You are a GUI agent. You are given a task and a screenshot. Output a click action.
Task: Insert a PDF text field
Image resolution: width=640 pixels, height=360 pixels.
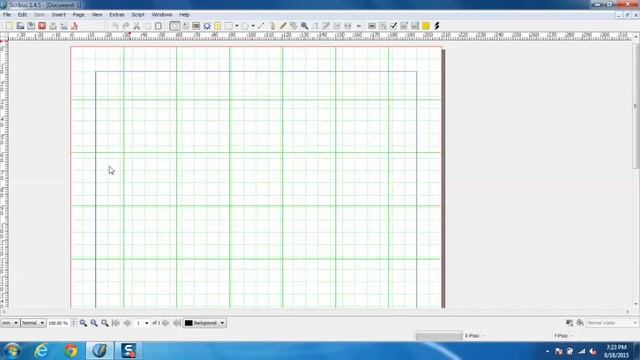tap(383, 26)
